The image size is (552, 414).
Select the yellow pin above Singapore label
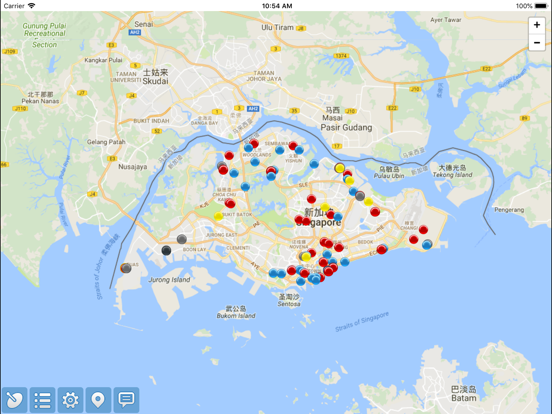pyautogui.click(x=325, y=207)
